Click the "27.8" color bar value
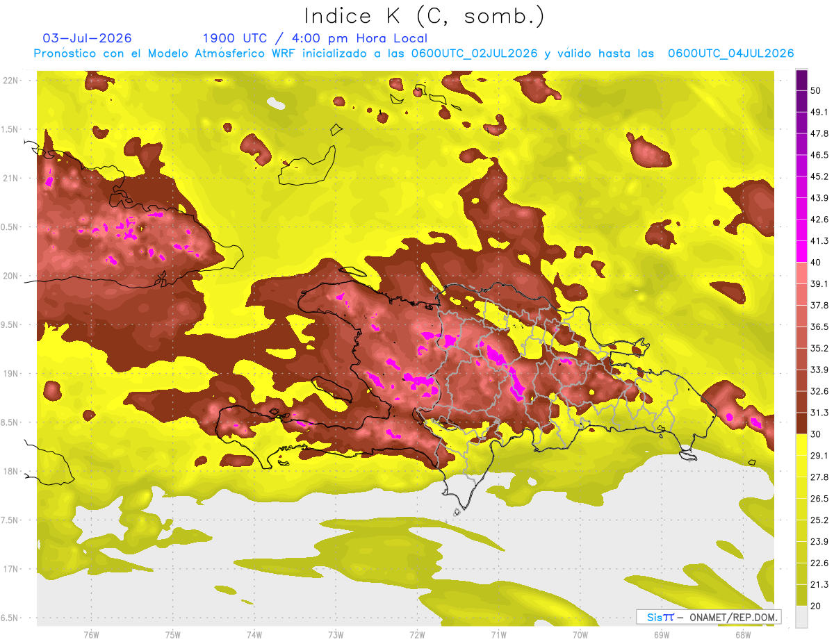The width and height of the screenshot is (834, 644). [x=819, y=477]
